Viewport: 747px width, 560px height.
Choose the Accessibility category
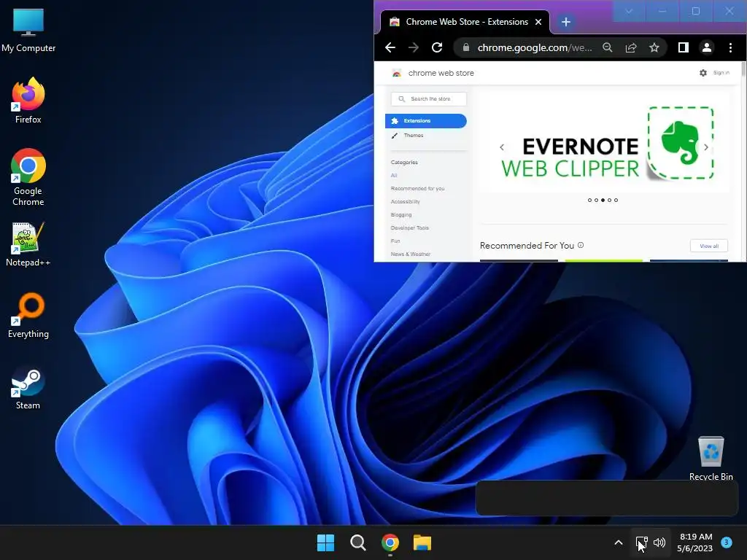[x=406, y=201]
